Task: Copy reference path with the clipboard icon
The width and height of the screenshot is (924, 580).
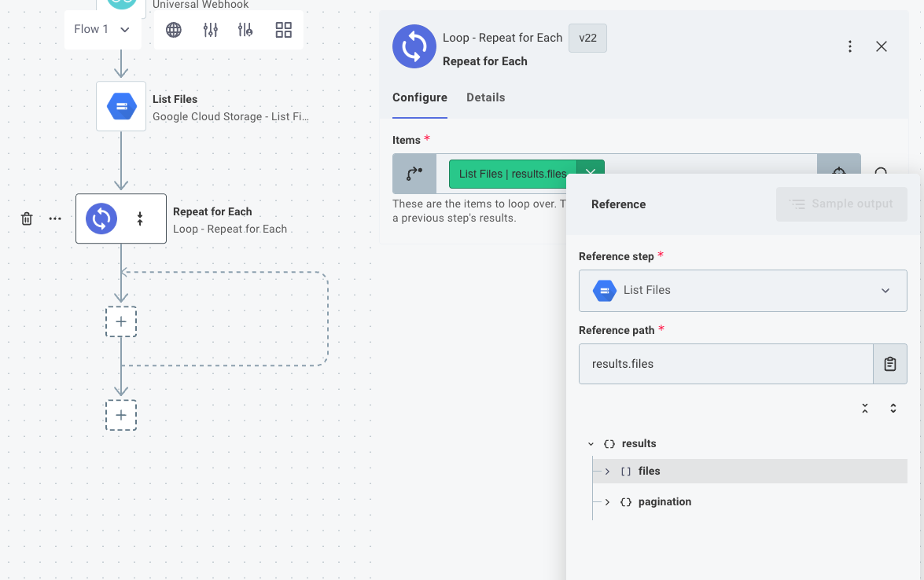Action: (x=891, y=363)
